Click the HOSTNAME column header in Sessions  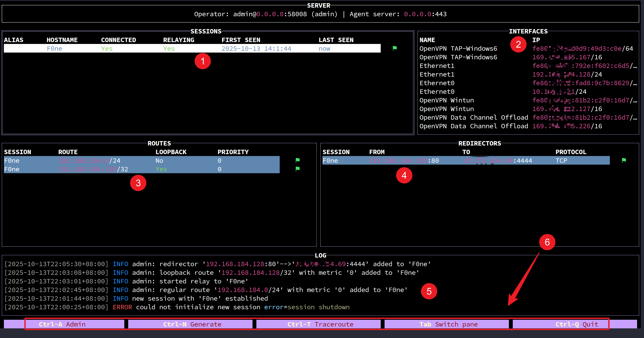tap(62, 40)
